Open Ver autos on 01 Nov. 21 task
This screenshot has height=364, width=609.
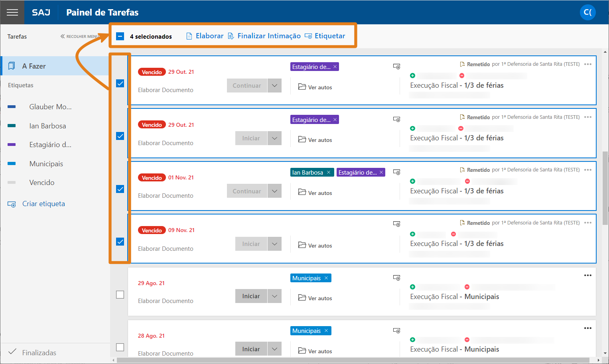(315, 193)
